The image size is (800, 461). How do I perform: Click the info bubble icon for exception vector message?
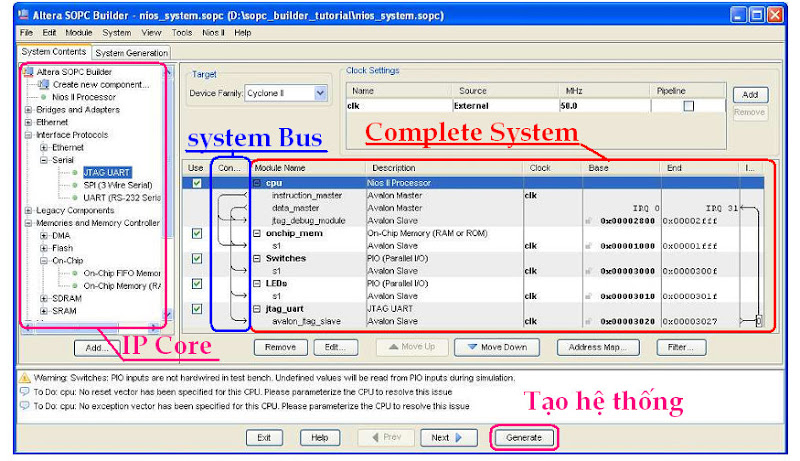coord(24,406)
